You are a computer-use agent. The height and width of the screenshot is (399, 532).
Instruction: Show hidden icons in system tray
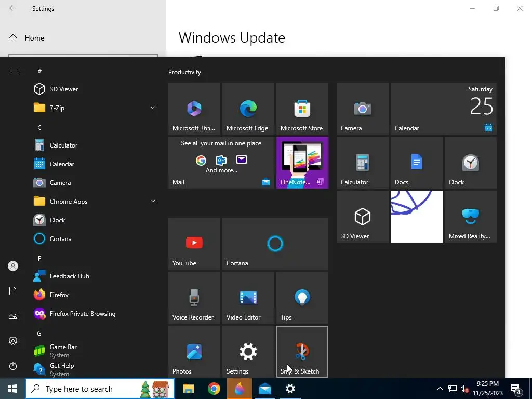pyautogui.click(x=440, y=389)
